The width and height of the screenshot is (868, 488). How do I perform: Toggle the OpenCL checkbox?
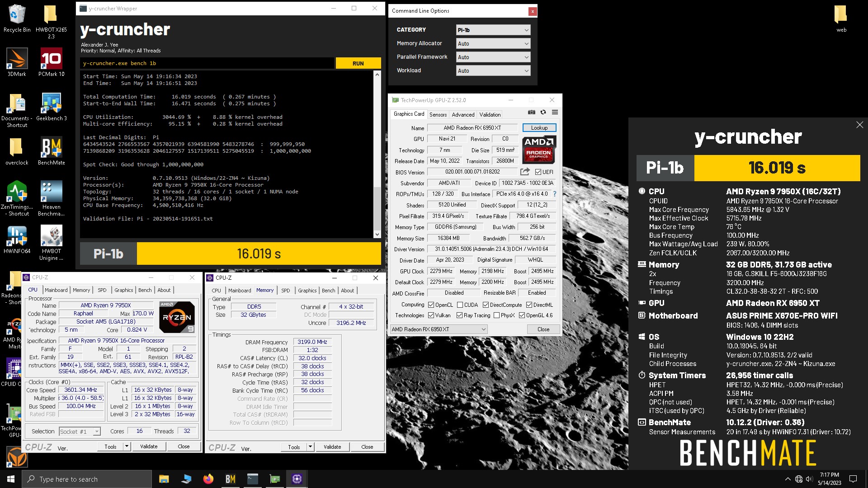point(431,305)
